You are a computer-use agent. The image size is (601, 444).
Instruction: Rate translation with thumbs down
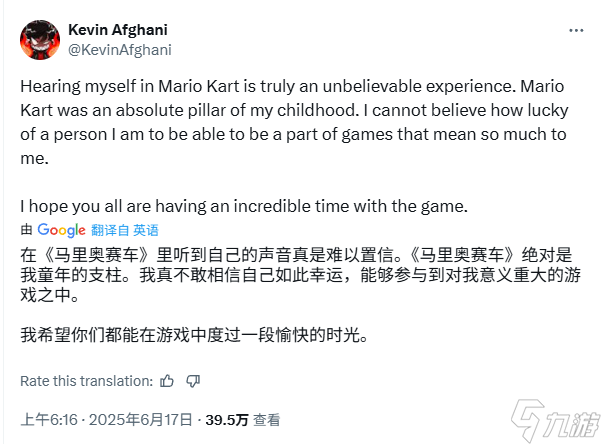coord(193,380)
